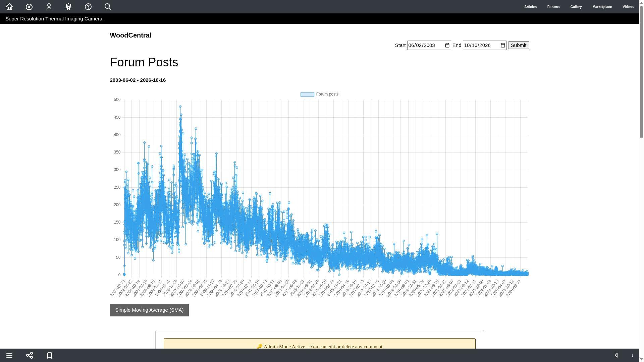The width and height of the screenshot is (644, 362).
Task: Submit the selected date range
Action: [x=519, y=45]
